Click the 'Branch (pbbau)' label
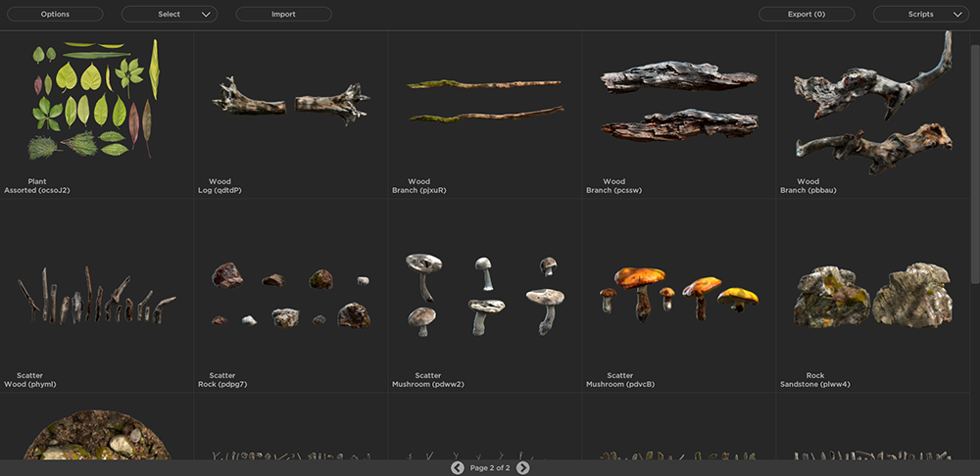The image size is (980, 476). (808, 191)
